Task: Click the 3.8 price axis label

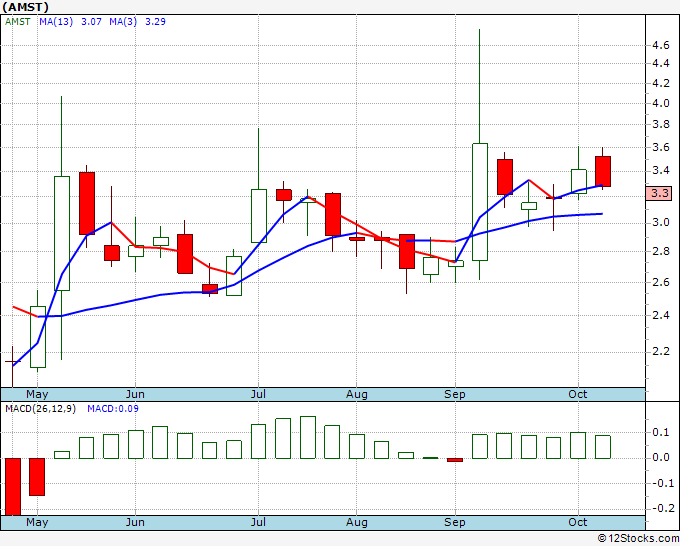Action: tap(660, 125)
